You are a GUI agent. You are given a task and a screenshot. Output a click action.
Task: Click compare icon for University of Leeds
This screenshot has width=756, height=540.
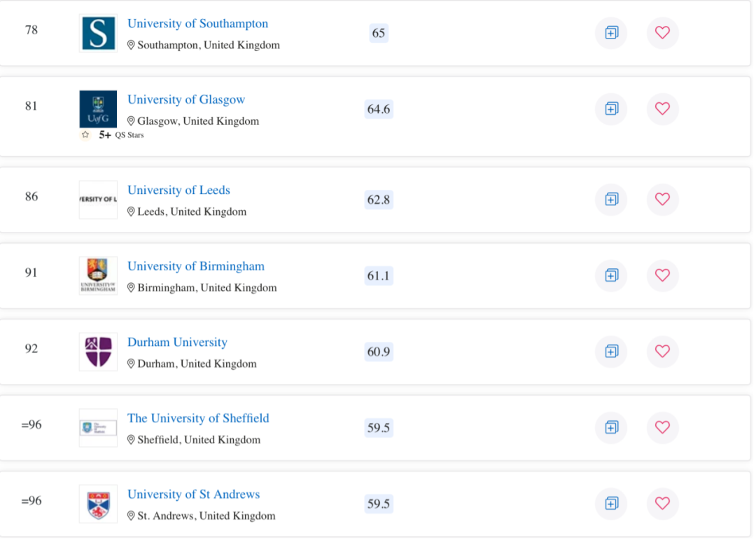click(611, 200)
